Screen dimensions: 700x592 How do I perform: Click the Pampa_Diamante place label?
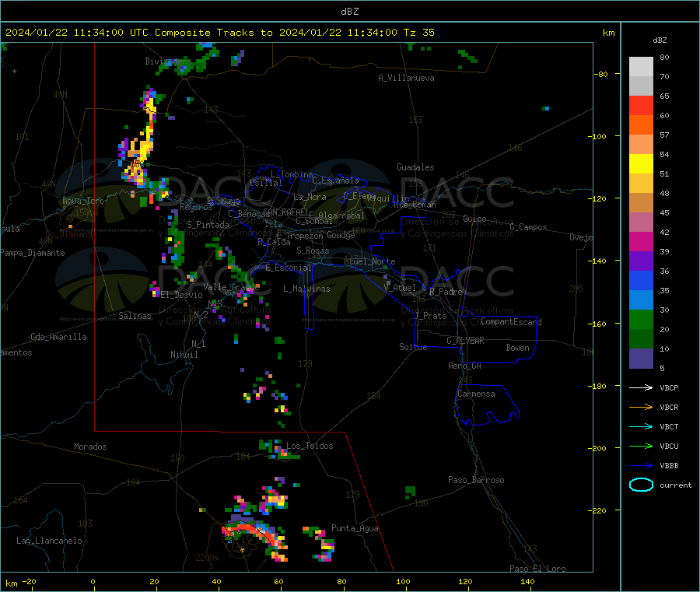(x=32, y=253)
